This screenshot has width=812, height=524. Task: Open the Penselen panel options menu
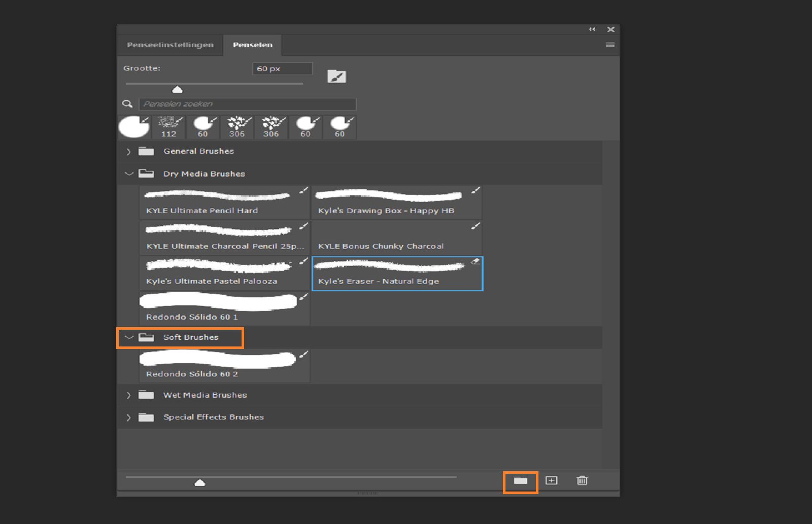[x=610, y=45]
